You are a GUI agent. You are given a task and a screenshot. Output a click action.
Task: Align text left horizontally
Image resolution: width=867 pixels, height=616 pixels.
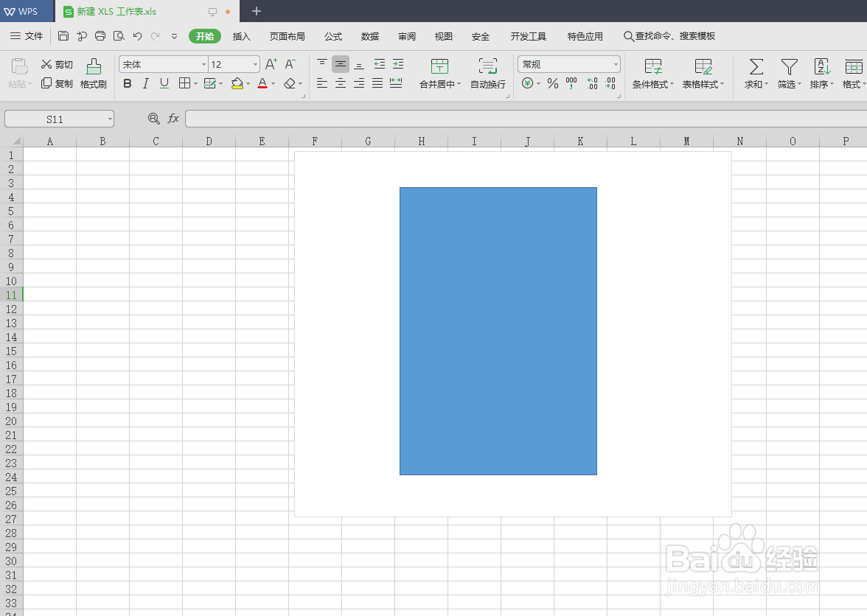tap(321, 83)
